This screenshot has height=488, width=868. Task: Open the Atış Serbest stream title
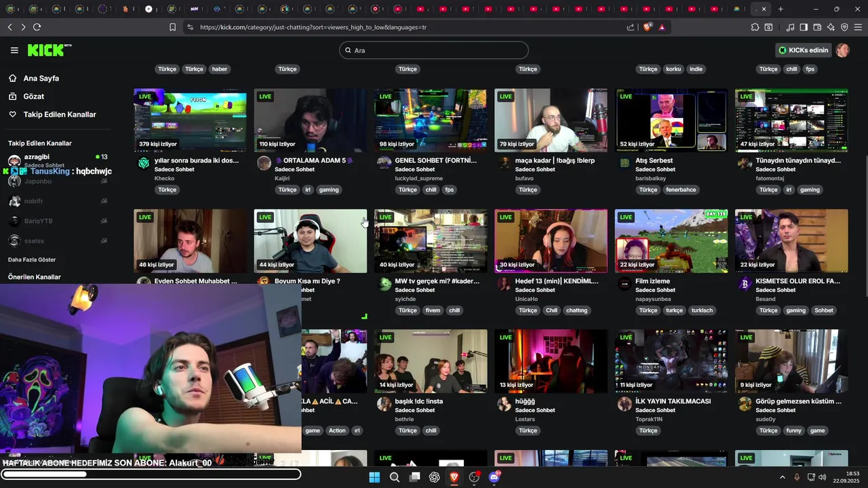[654, 161]
